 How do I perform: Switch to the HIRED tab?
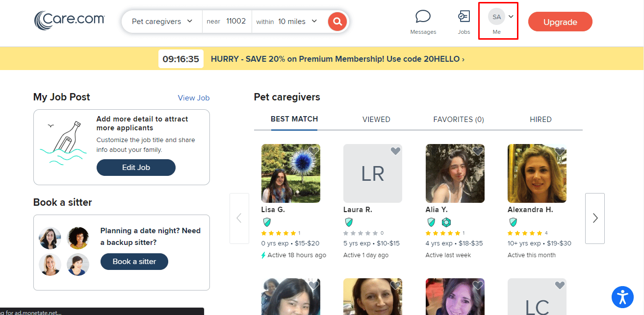tap(541, 120)
